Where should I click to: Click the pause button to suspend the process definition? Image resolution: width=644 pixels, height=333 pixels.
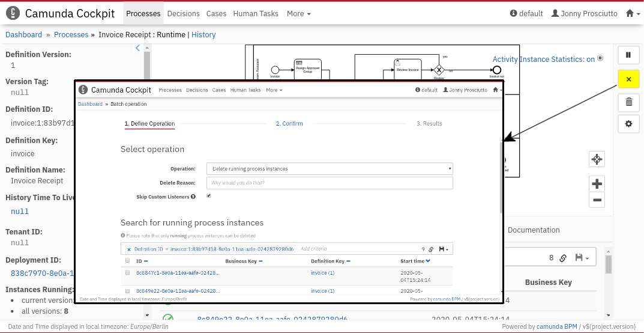coord(628,55)
